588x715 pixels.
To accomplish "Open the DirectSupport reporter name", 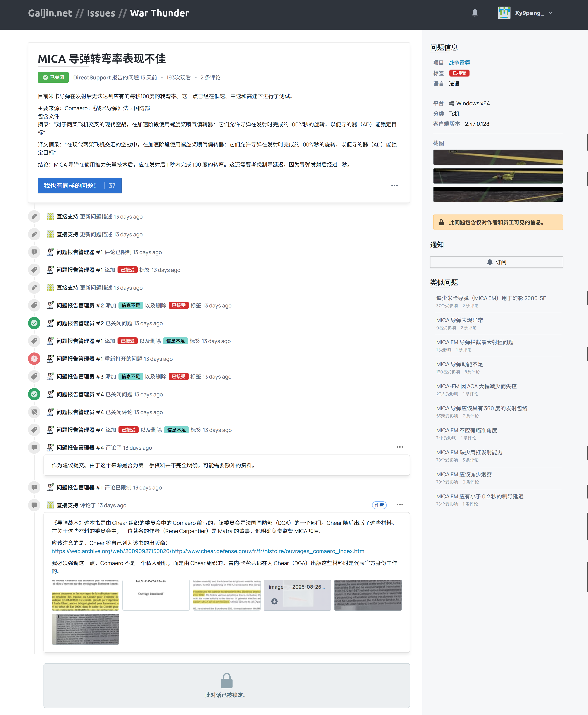I will 92,77.
